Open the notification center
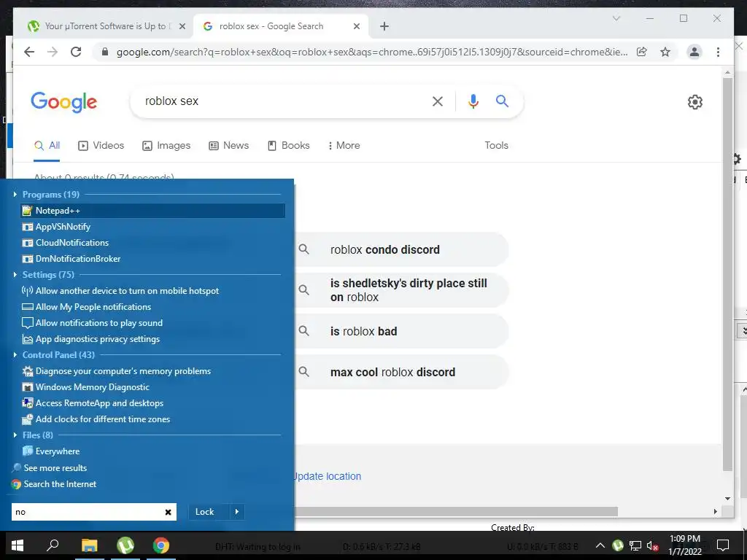 click(x=723, y=545)
